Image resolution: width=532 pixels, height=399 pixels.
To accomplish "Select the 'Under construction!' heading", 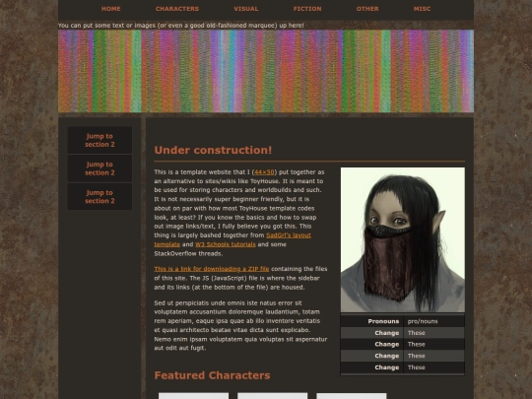I will tap(213, 150).
